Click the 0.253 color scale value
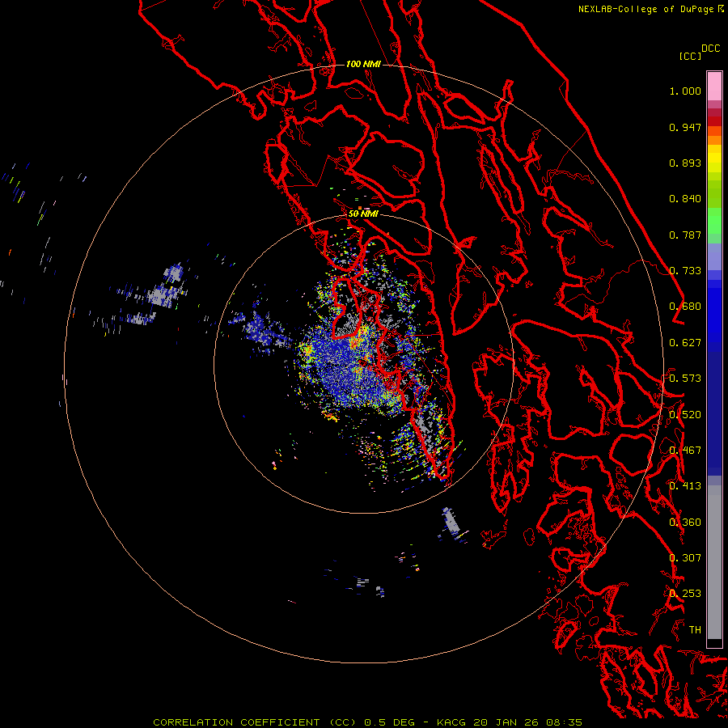Image resolution: width=728 pixels, height=728 pixels. [685, 594]
